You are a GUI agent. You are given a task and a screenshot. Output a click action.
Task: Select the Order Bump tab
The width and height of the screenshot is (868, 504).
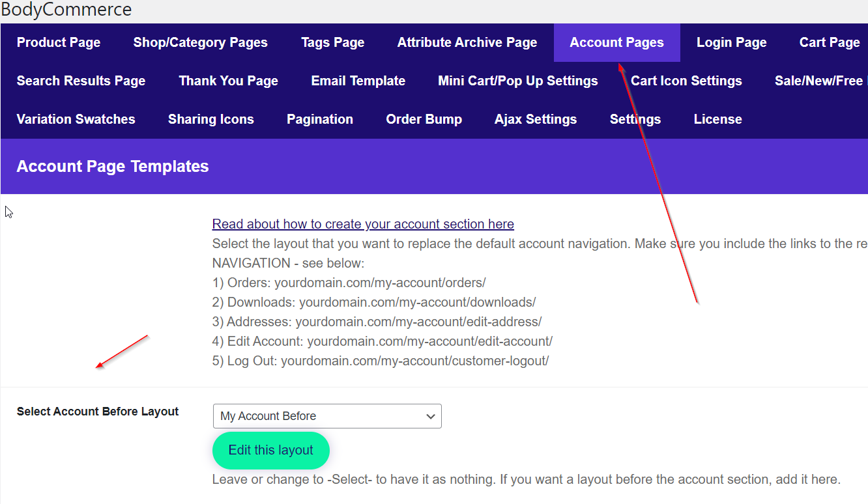click(x=424, y=120)
